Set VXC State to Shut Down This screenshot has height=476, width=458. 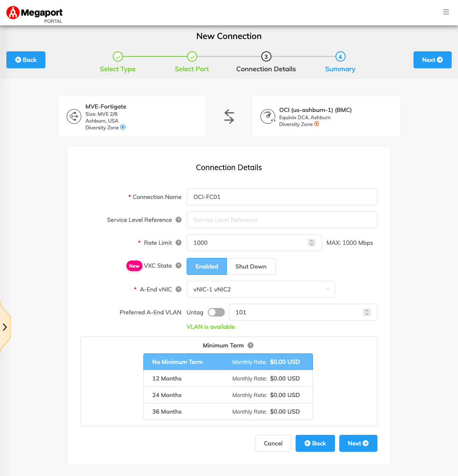251,266
